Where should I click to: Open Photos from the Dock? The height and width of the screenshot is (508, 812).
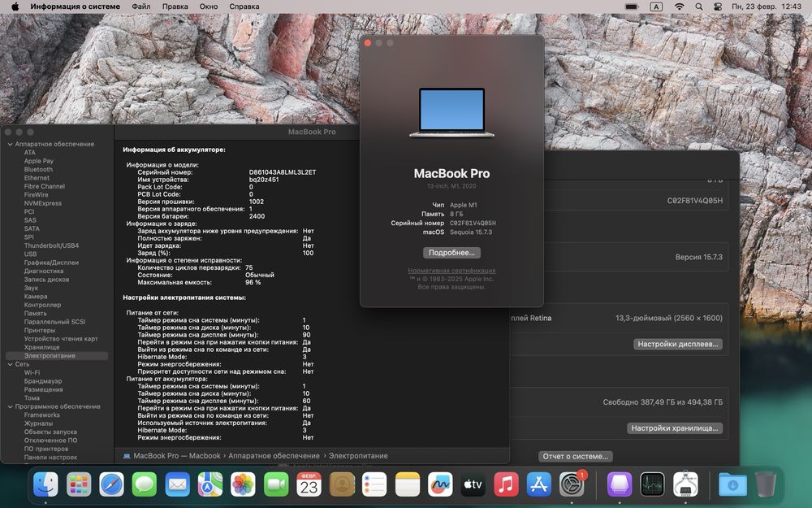pos(243,484)
